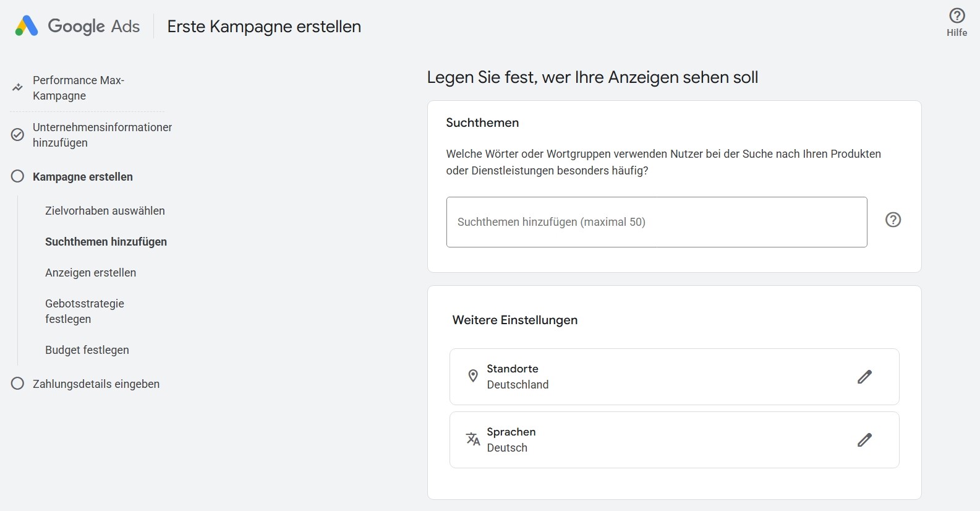Edit Standorte with the pencil icon
980x511 pixels.
864,377
